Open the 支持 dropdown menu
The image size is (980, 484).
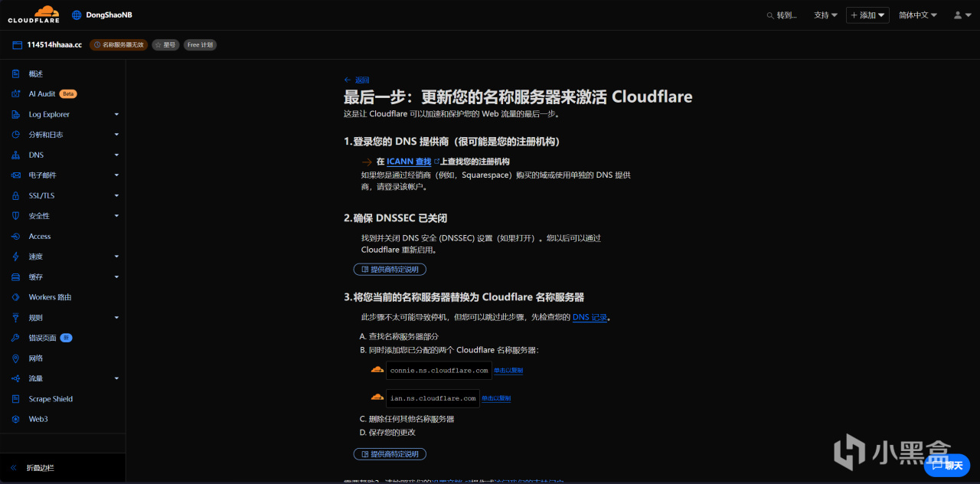coord(825,15)
